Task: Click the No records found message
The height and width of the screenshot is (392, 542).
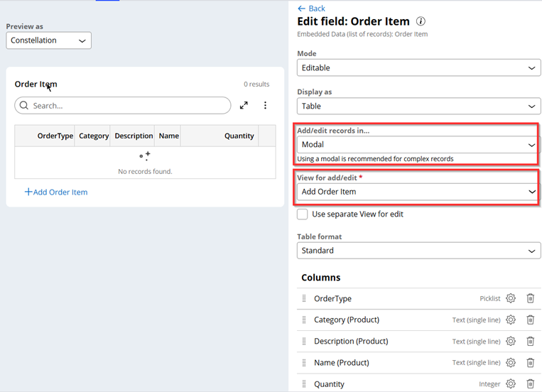Action: click(145, 171)
